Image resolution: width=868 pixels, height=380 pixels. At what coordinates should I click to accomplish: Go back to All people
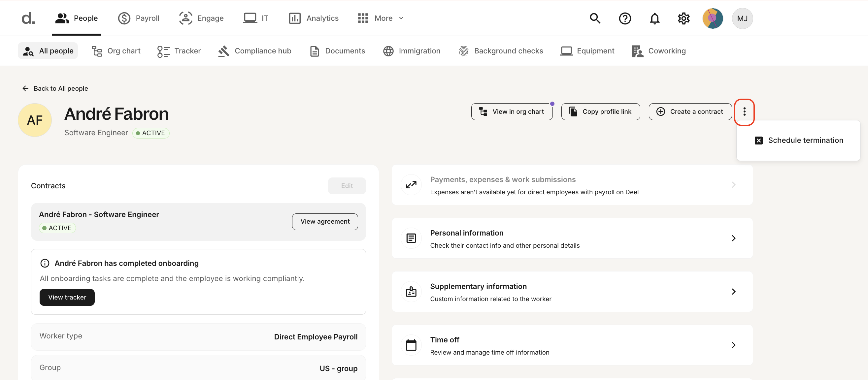(55, 88)
